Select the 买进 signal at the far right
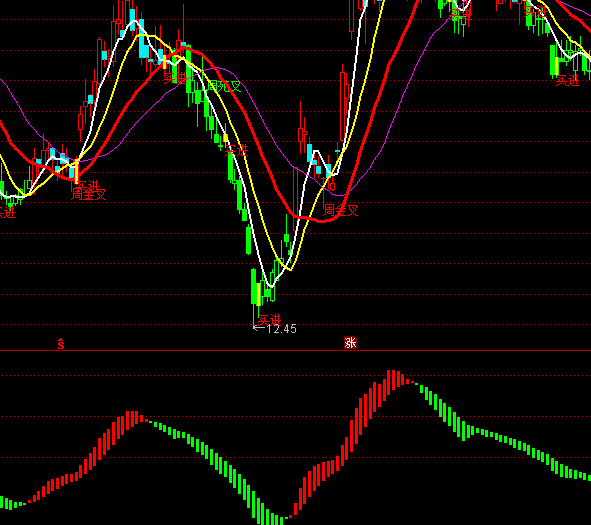Viewport: 591px width, 525px height. click(x=567, y=80)
